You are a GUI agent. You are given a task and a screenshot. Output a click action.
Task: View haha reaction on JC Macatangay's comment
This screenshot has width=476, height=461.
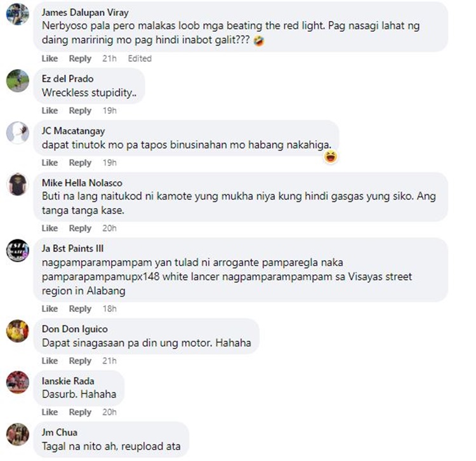pos(331,157)
